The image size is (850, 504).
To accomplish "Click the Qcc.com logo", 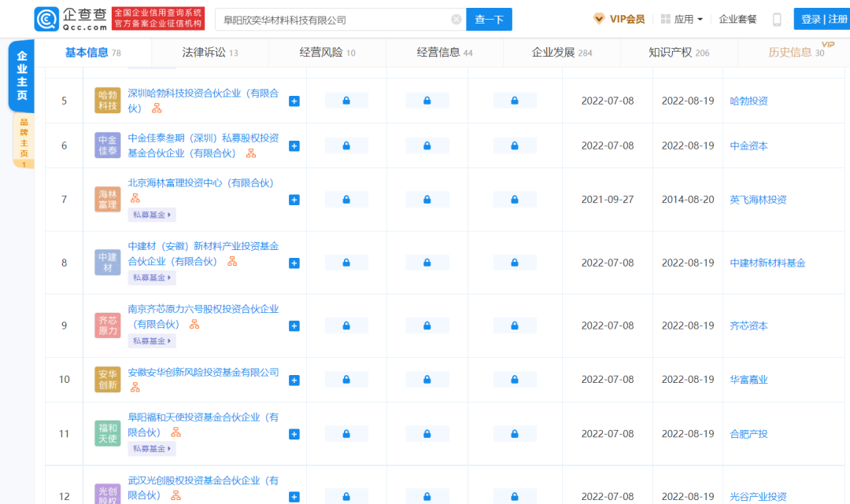I will pyautogui.click(x=71, y=19).
